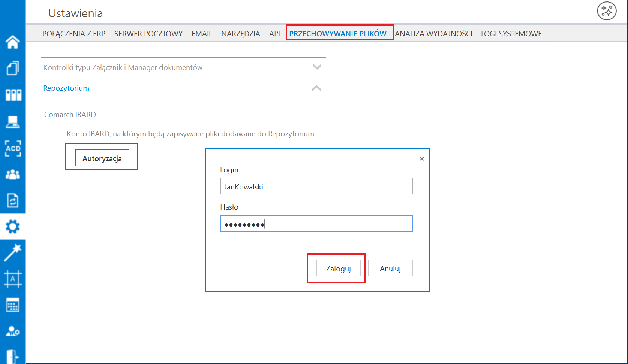Image resolution: width=628 pixels, height=364 pixels.
Task: Click the document refresh icon in sidebar
Action: point(13,201)
